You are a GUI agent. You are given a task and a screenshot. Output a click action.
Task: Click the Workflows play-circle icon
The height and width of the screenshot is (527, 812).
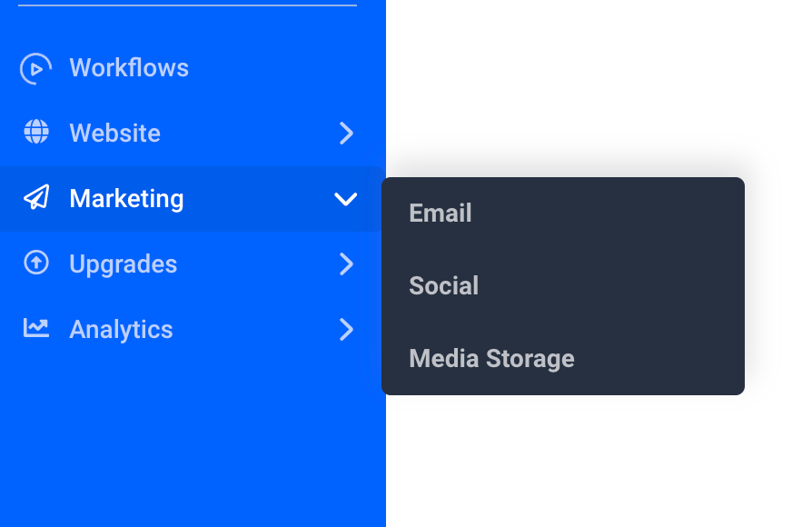click(x=35, y=68)
